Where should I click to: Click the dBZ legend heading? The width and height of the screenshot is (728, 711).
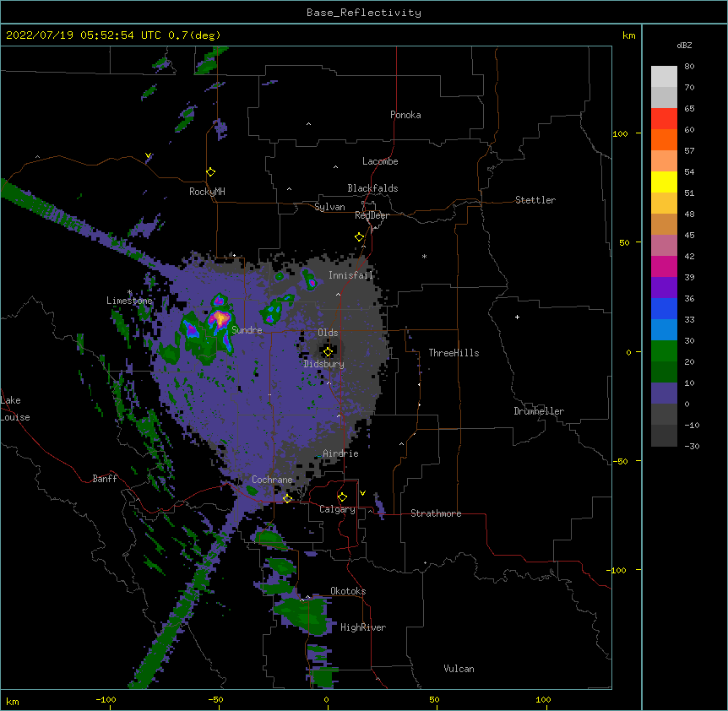click(684, 45)
